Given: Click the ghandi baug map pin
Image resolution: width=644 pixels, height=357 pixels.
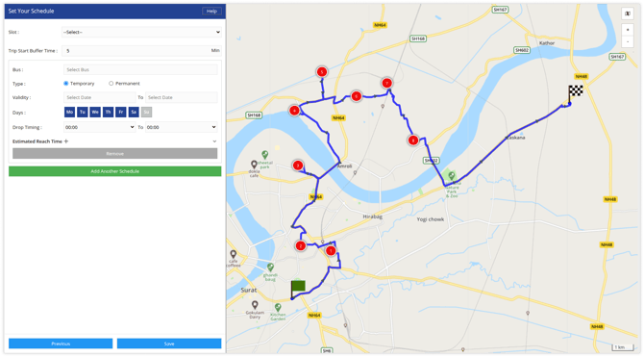Looking at the screenshot, I should tap(270, 268).
